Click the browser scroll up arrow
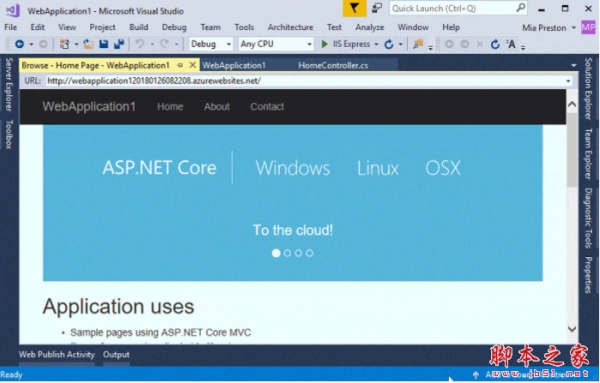 (572, 104)
